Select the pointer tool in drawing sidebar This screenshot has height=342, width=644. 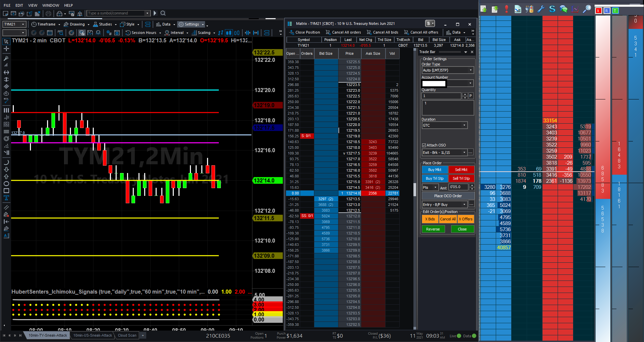[x=6, y=41]
